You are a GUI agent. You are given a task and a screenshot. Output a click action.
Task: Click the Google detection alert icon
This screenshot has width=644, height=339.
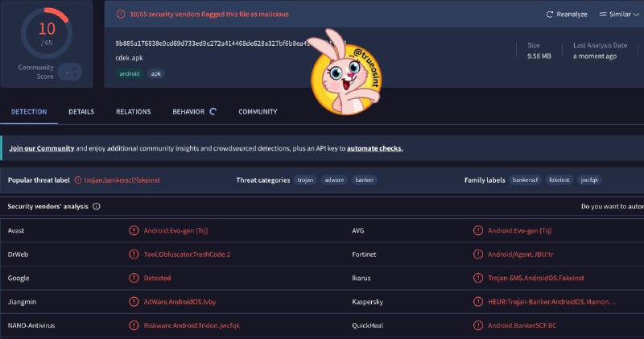134,278
